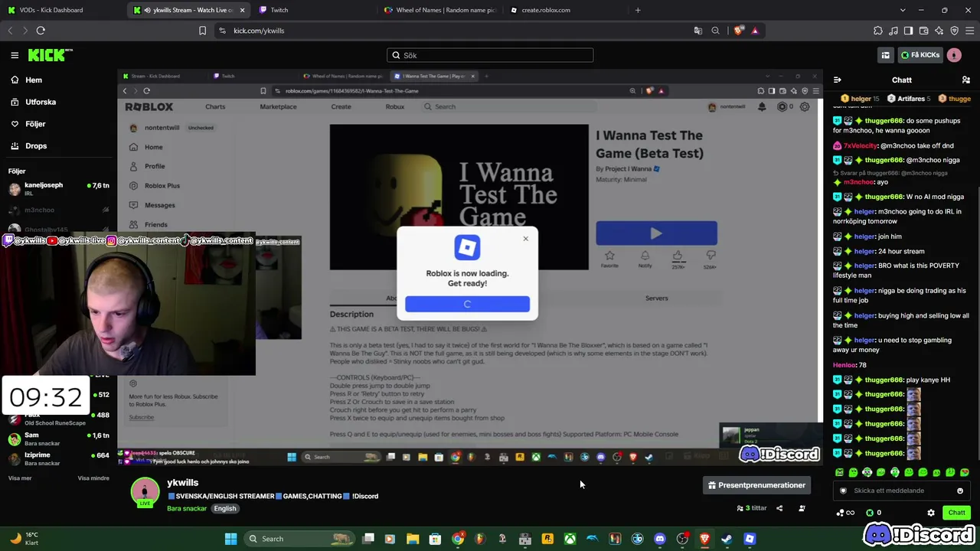Image resolution: width=980 pixels, height=551 pixels.
Task: Open the browser extensions puzzle icon
Action: coord(877,31)
